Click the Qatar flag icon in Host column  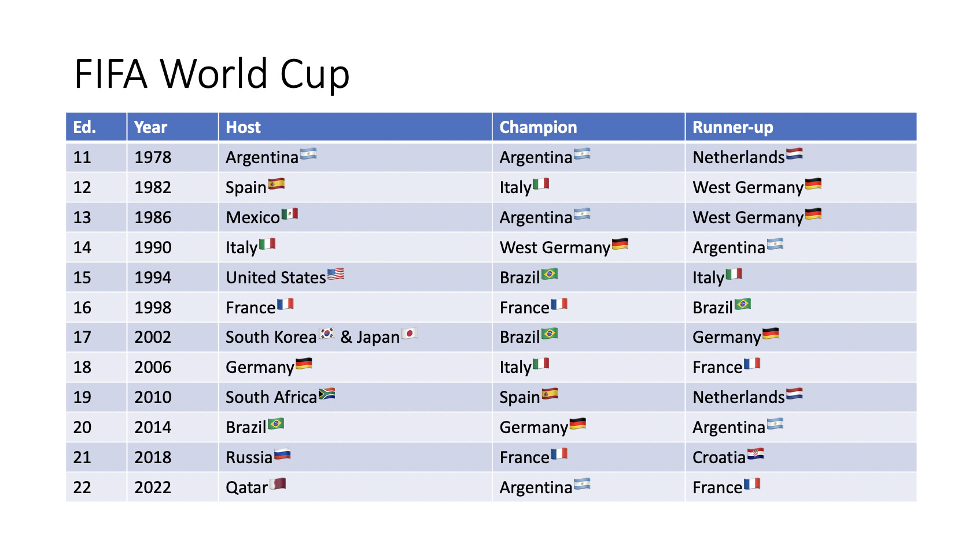278,484
